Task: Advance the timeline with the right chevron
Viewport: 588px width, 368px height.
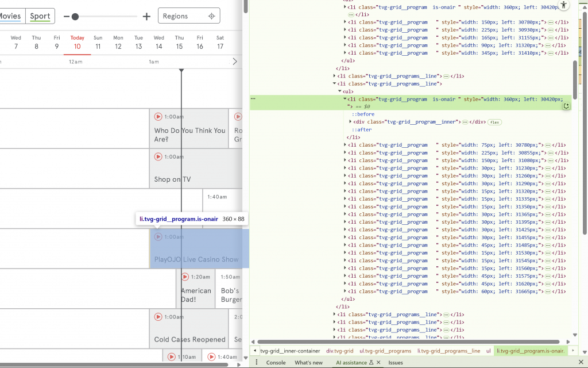Action: (x=235, y=61)
